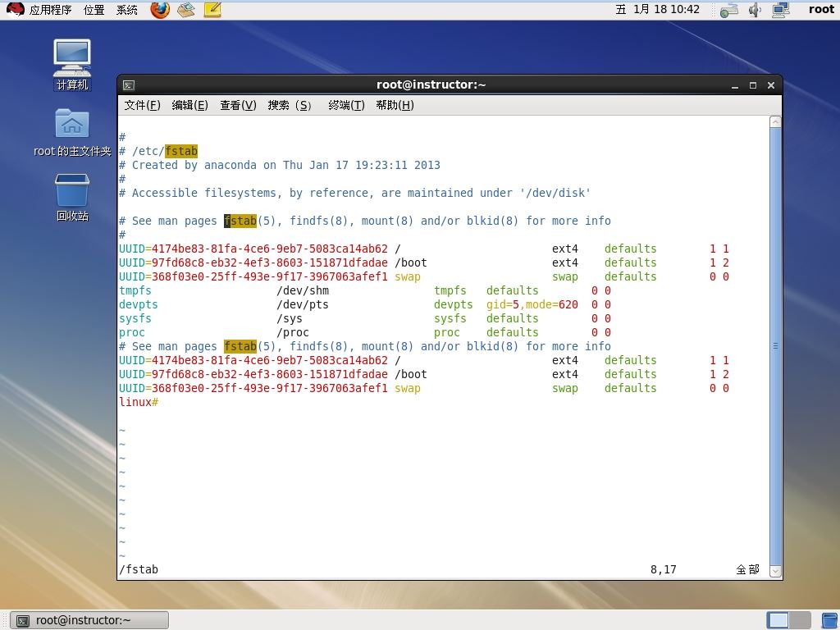Open the 查看(V) terminal menu
This screenshot has height=630, width=840.
point(239,105)
